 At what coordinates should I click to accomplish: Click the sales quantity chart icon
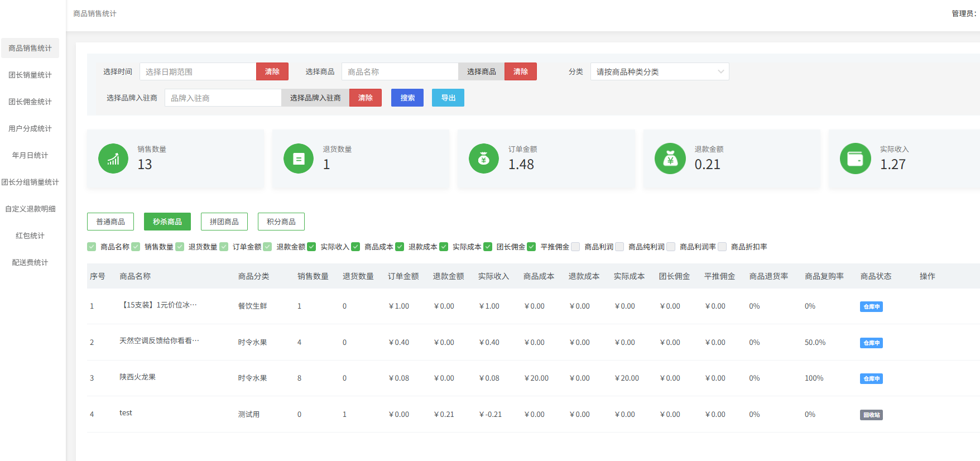coord(113,159)
